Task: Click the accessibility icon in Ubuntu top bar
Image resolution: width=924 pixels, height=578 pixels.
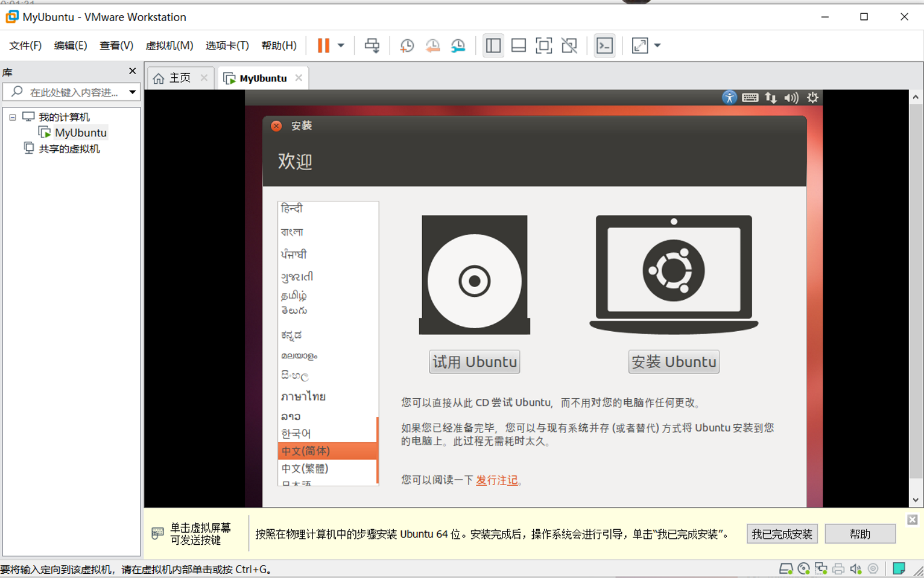Action: pyautogui.click(x=730, y=97)
